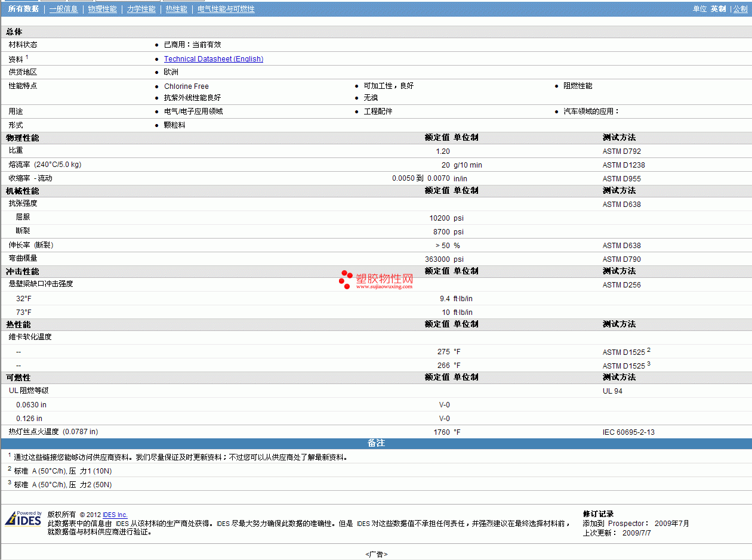This screenshot has width=752, height=560.
Task: Click the Powered by IDES logo
Action: pyautogui.click(x=23, y=519)
